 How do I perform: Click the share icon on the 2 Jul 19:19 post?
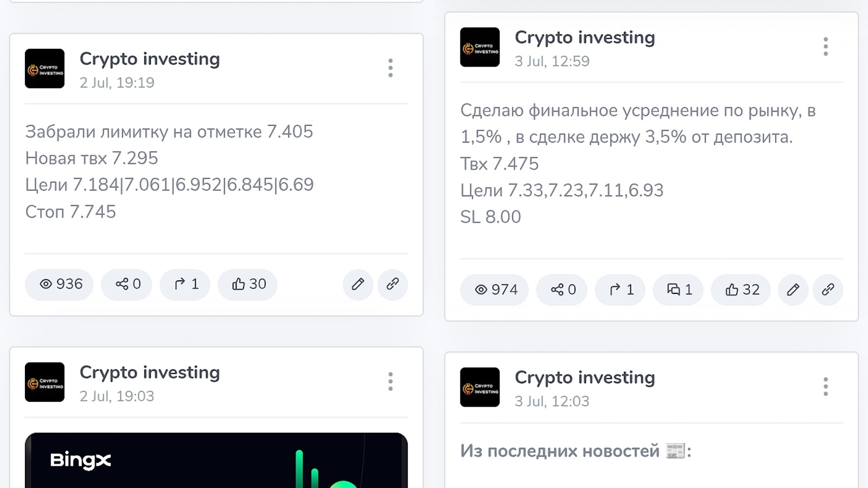point(126,284)
